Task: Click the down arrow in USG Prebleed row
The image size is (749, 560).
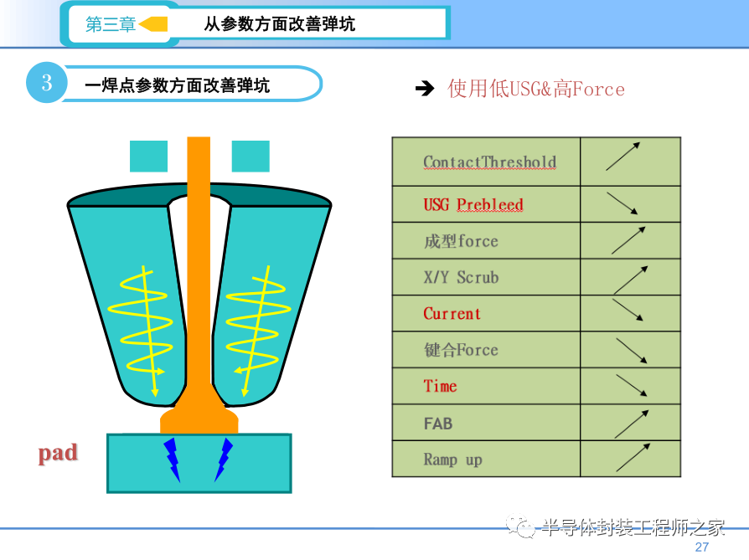Action: (x=622, y=203)
